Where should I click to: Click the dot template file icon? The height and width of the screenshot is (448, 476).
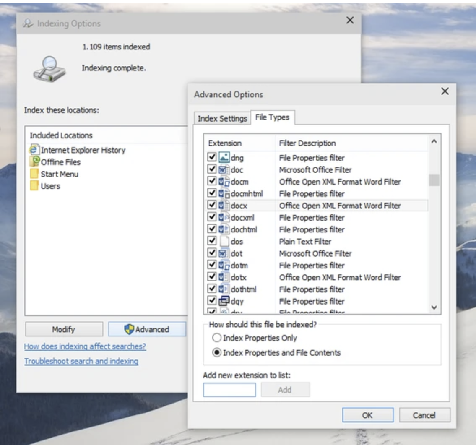pos(224,253)
